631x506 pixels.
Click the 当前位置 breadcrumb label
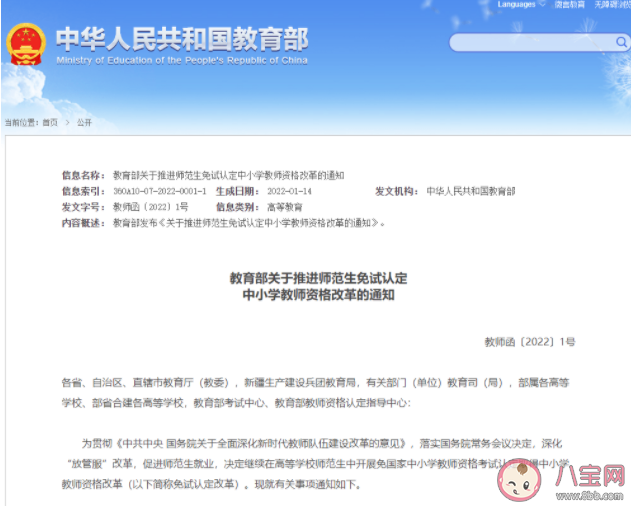22,122
